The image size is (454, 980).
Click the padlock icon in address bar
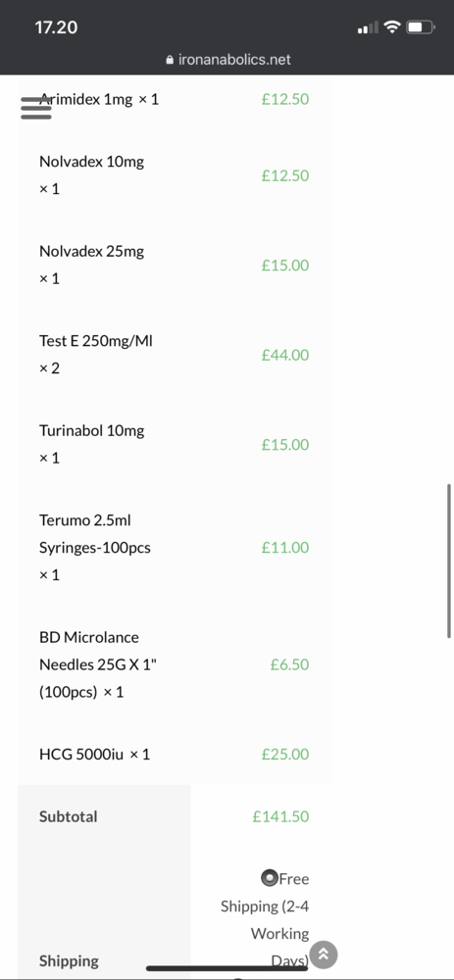pos(170,60)
